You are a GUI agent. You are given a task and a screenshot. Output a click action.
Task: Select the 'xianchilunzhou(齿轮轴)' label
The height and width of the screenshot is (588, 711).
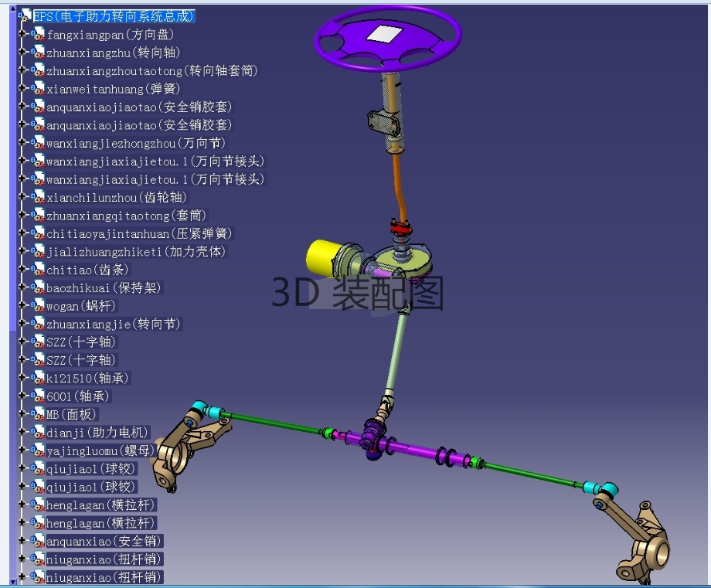click(x=117, y=197)
